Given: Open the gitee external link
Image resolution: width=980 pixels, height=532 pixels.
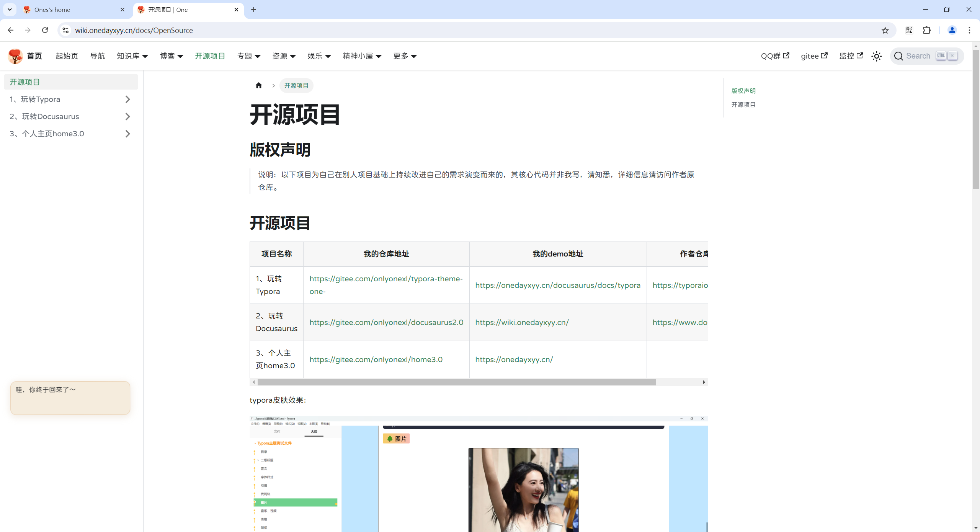Looking at the screenshot, I should coord(814,56).
